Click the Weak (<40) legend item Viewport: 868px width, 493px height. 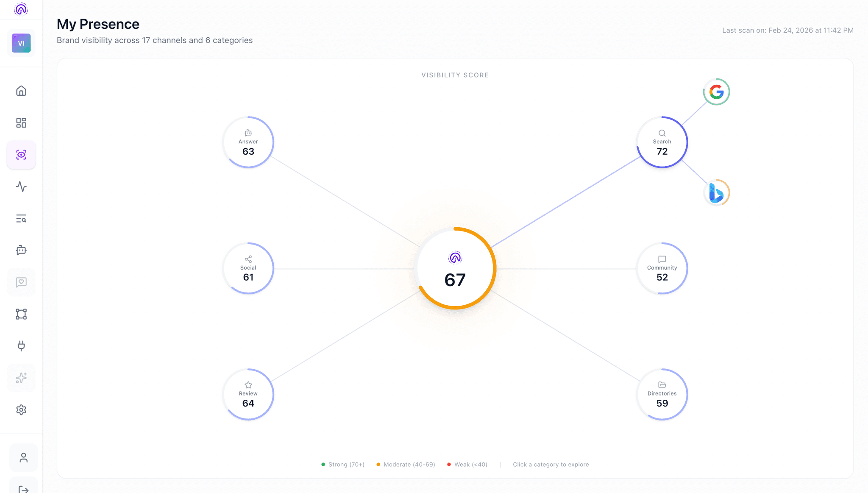[x=467, y=465]
